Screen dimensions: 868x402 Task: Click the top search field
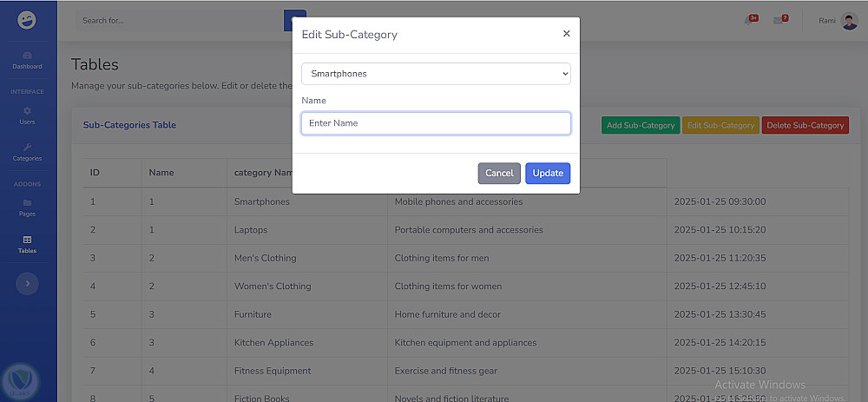tap(178, 20)
